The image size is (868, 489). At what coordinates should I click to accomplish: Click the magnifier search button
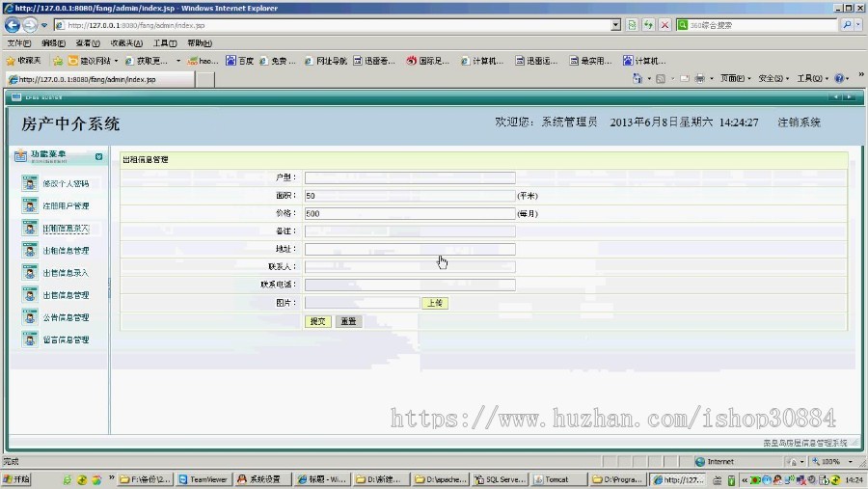(847, 25)
